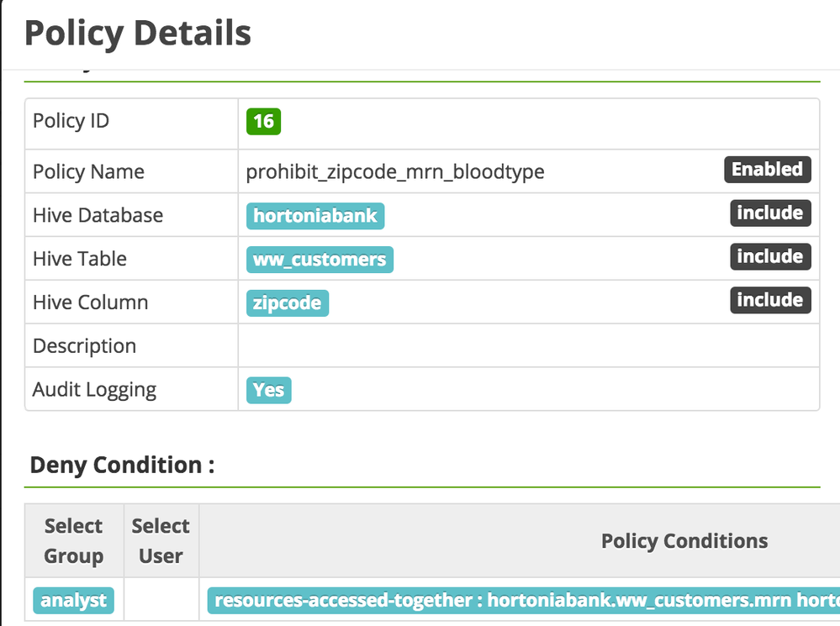Select the zipcode column tag
Viewport: 840px width, 626px height.
287,303
